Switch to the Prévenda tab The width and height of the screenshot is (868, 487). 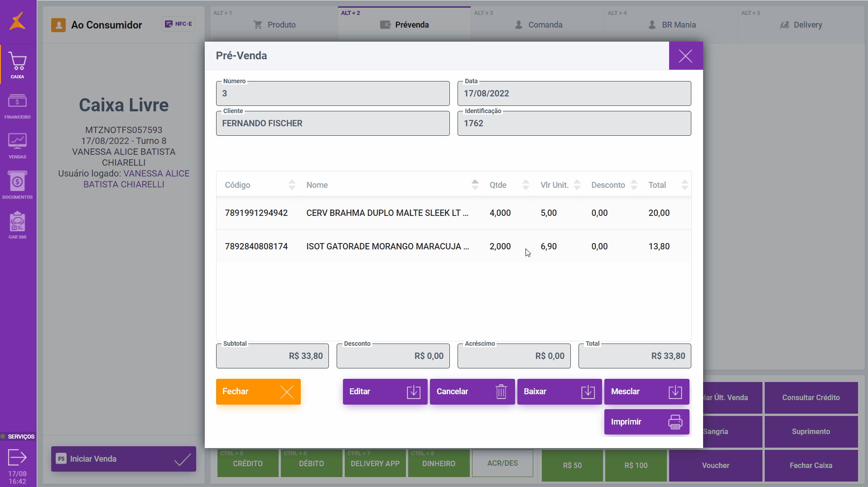[404, 25]
